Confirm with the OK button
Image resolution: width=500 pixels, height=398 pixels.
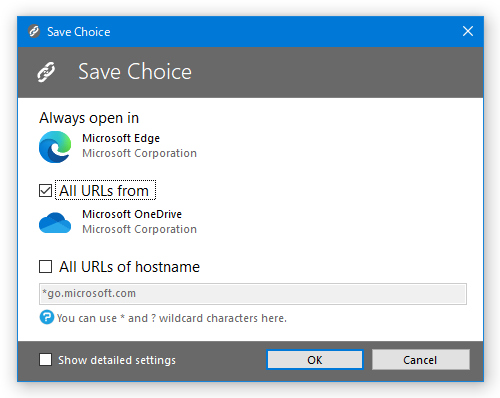pos(315,360)
